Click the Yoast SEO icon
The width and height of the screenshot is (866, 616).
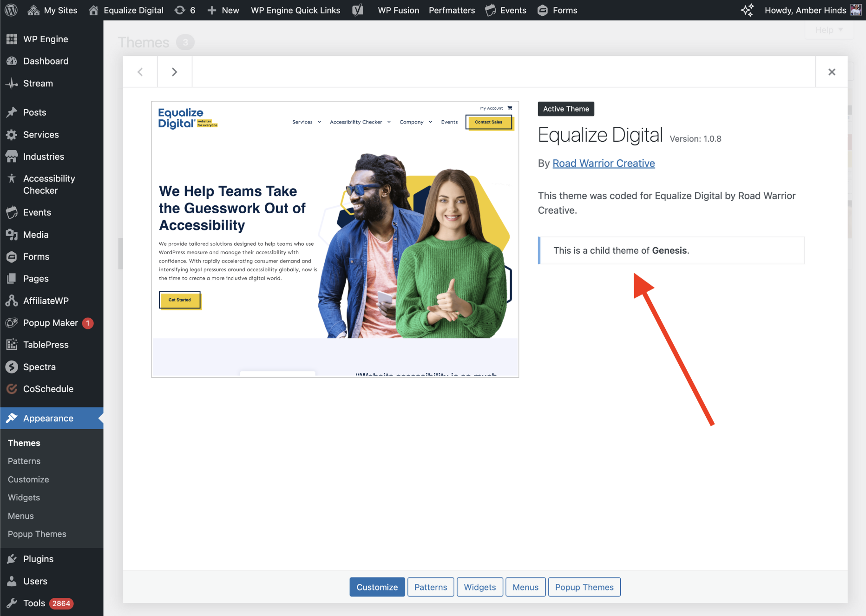[x=358, y=10]
